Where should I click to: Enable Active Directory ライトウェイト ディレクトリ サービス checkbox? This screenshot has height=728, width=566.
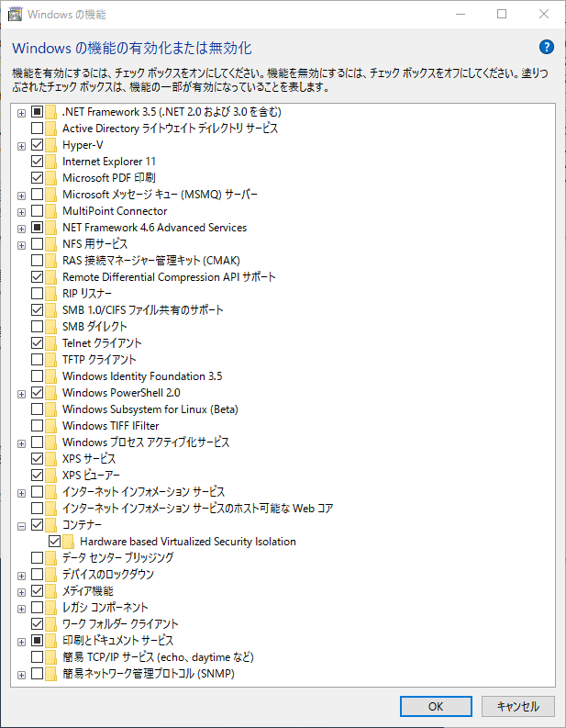pyautogui.click(x=37, y=128)
